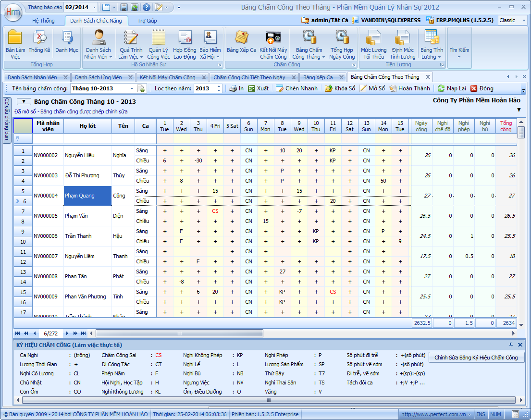Click the Họ lót column header
This screenshot has width=531, height=420.
tap(88, 126)
